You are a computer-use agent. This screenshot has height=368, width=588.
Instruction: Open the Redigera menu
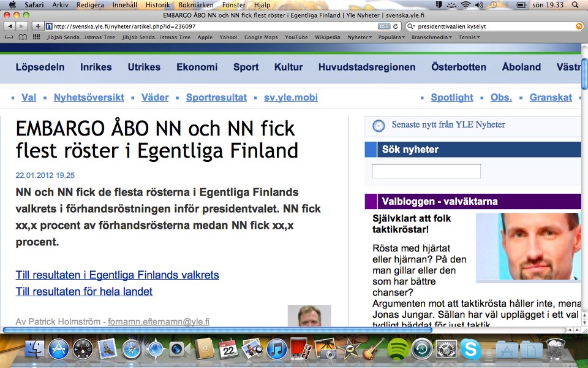[x=91, y=5]
